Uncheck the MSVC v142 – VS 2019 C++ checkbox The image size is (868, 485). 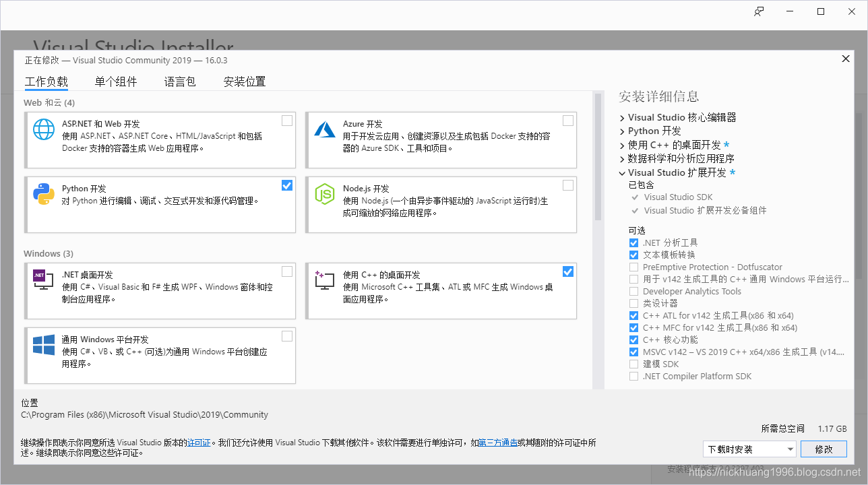tap(633, 352)
